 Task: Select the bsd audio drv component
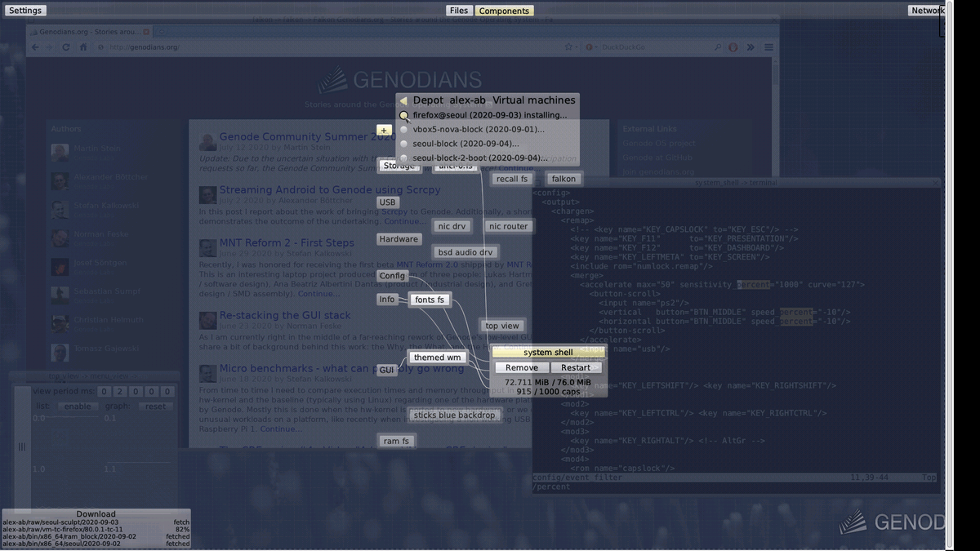pos(465,252)
